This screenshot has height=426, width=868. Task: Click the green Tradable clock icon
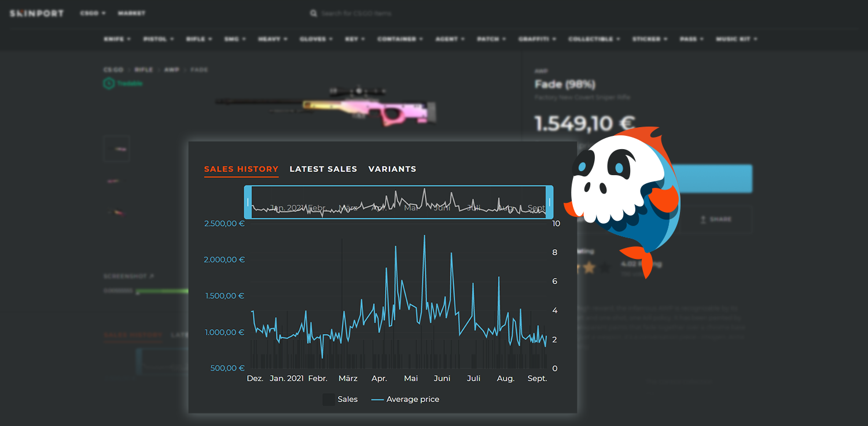click(109, 84)
